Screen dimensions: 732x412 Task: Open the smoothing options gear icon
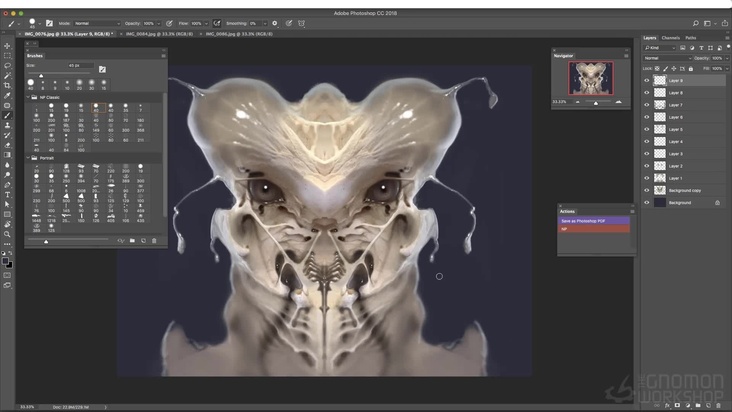point(275,22)
